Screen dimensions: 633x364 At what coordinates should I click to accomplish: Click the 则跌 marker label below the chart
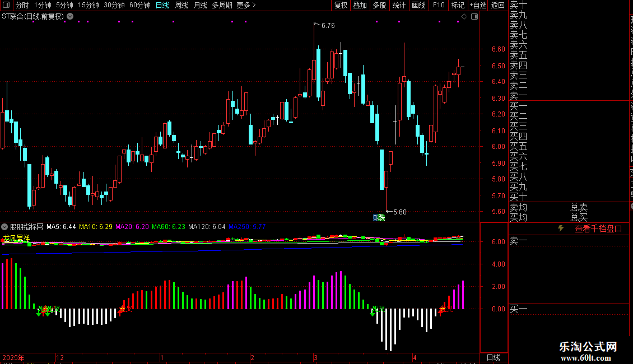pyautogui.click(x=379, y=218)
